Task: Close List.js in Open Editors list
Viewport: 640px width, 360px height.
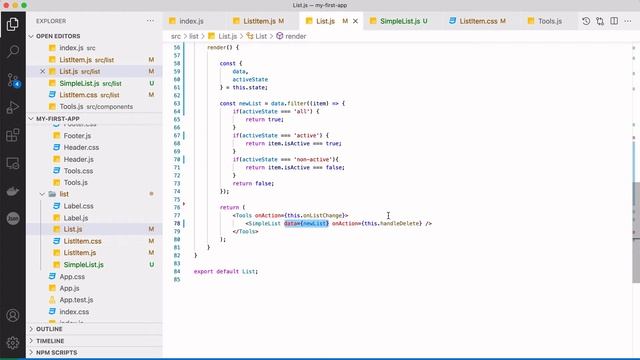Action: pyautogui.click(x=42, y=71)
